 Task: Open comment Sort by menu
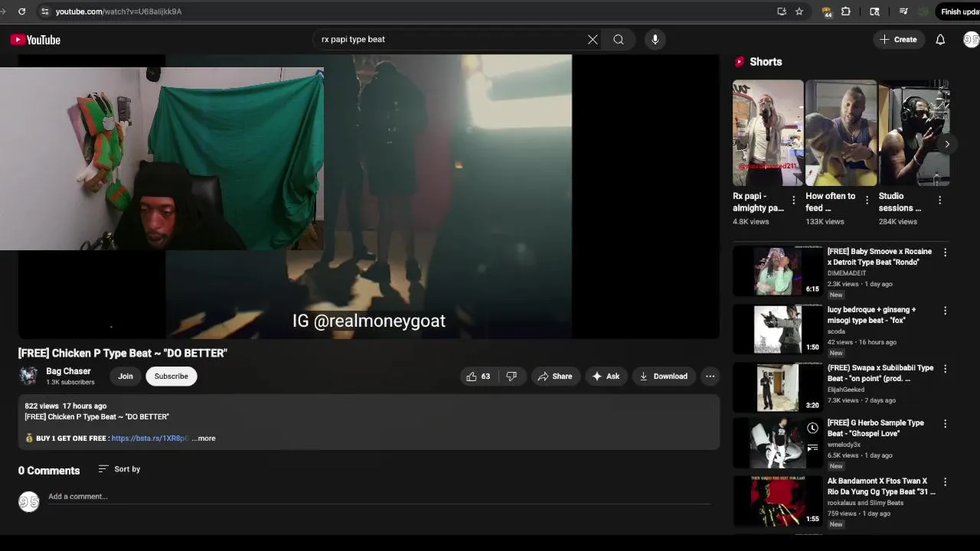(119, 469)
